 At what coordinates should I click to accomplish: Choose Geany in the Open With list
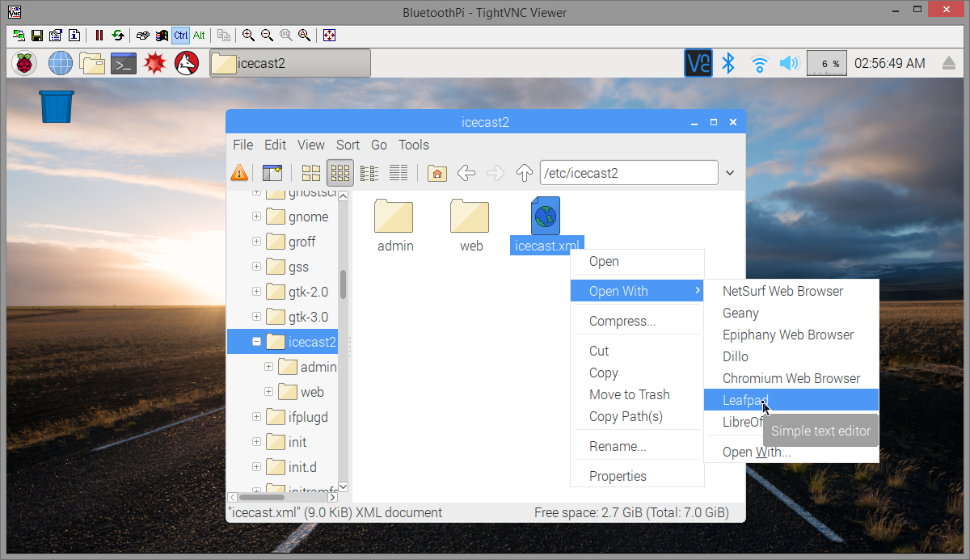(x=791, y=313)
